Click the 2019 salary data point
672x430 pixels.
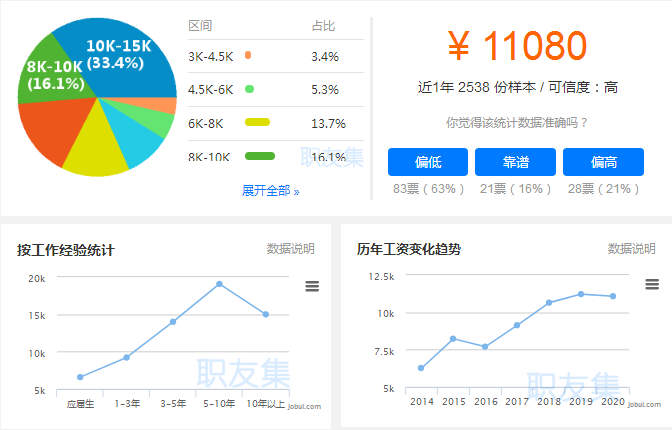coord(581,294)
